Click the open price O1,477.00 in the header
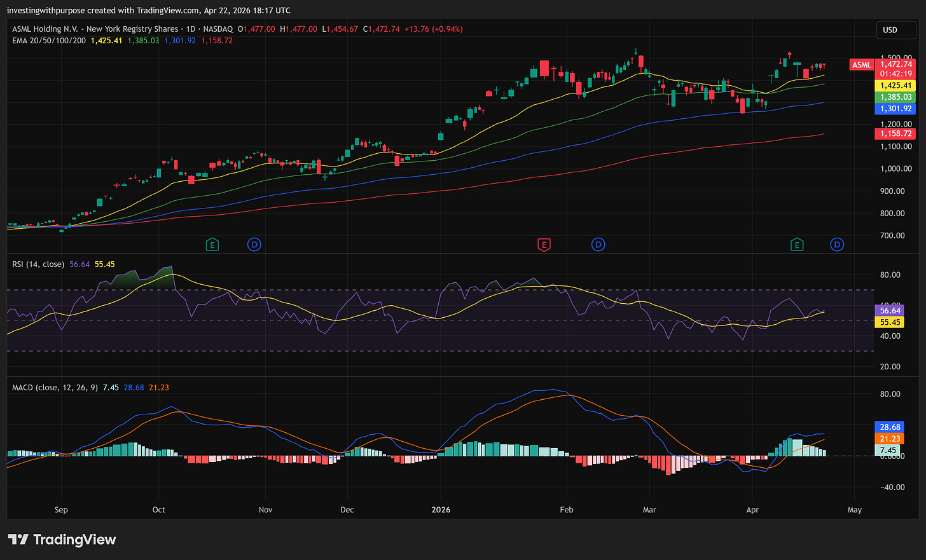926x560 pixels. [x=256, y=29]
